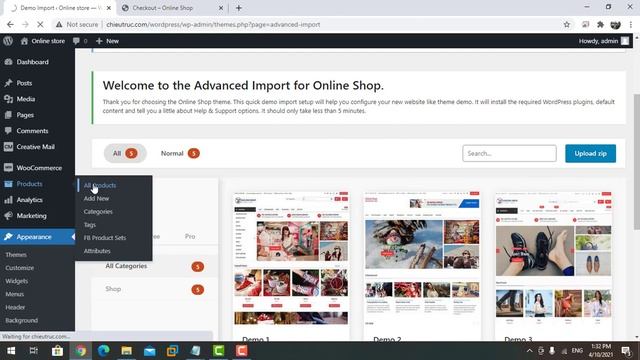Open Fill Product Sets in flyout
Viewport: 640px width, 360px height.
click(x=105, y=238)
